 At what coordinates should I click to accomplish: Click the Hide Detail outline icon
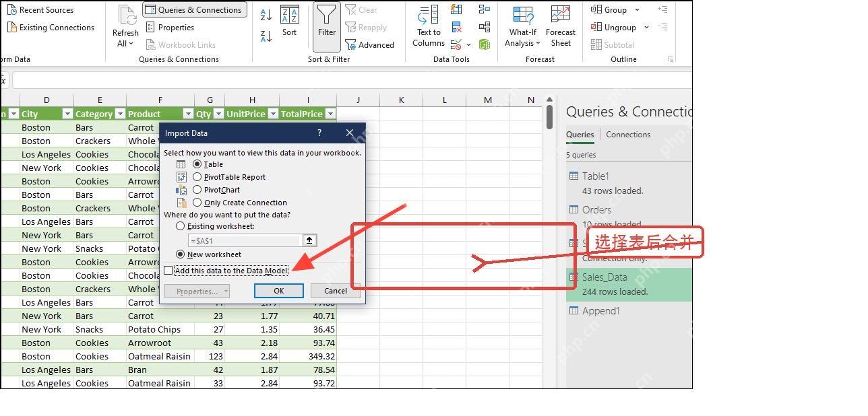(662, 28)
